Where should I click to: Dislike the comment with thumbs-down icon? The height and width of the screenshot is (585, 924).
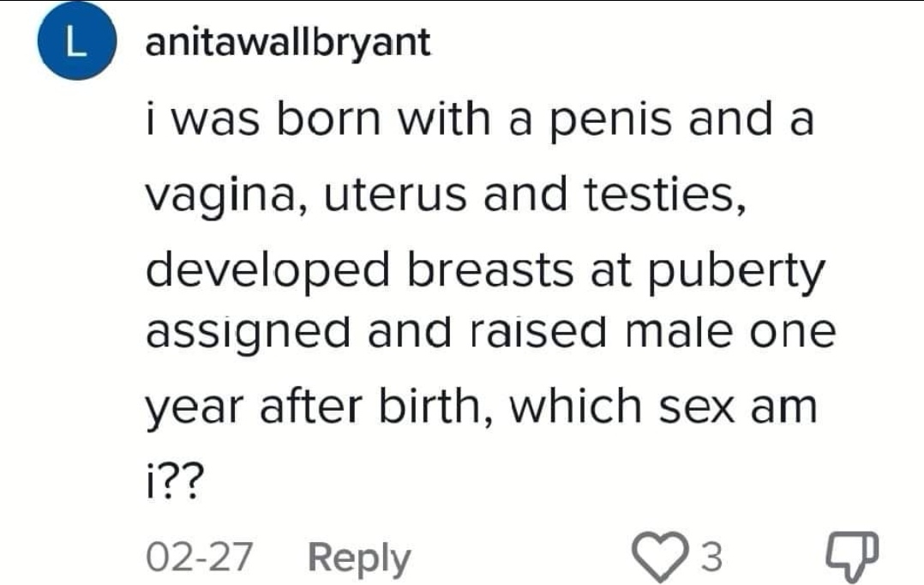(x=852, y=556)
